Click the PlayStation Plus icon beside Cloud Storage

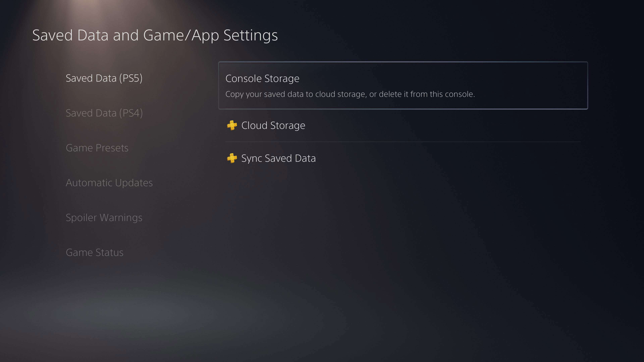point(232,125)
